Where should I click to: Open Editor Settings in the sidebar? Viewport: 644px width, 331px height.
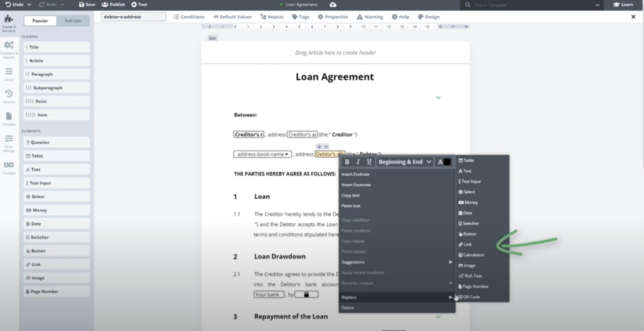tap(9, 143)
